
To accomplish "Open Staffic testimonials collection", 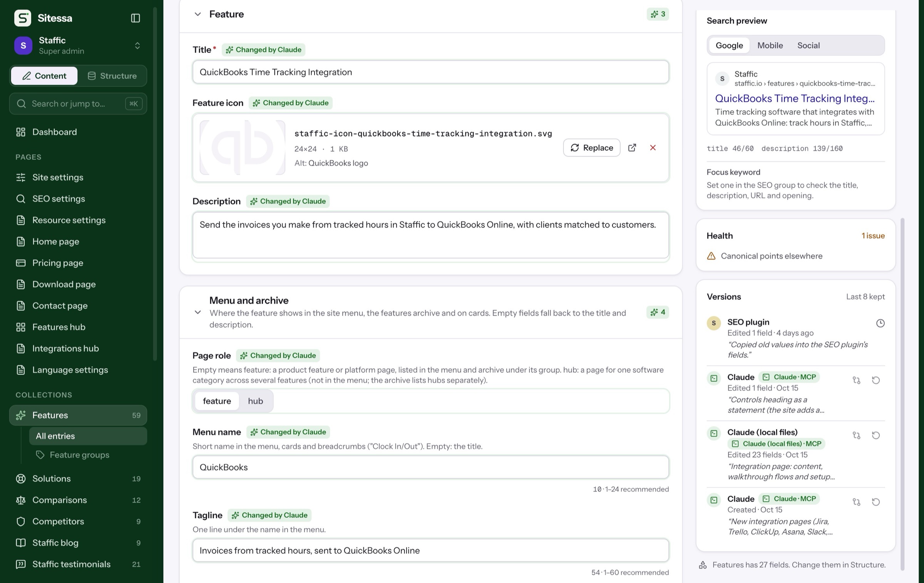I will pos(78,564).
